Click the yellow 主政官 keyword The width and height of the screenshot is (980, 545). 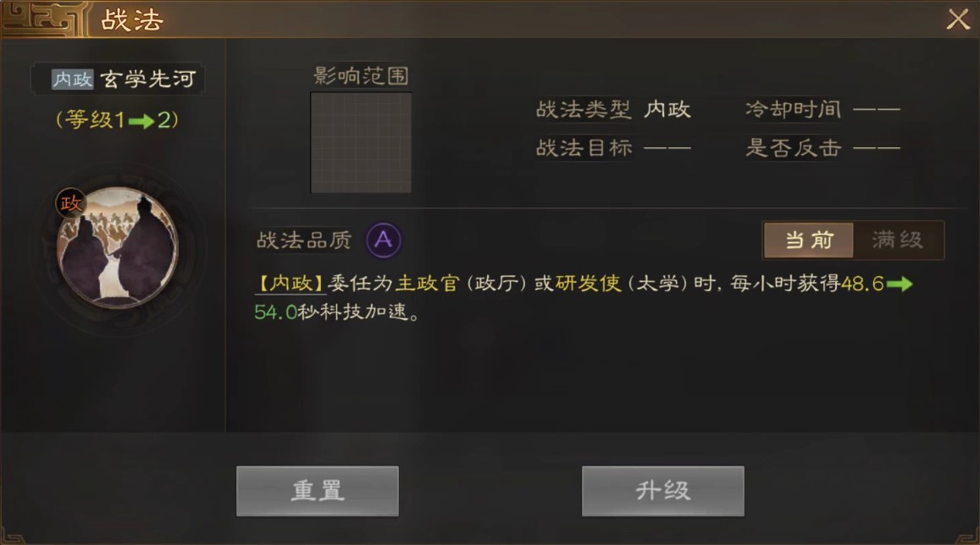428,284
